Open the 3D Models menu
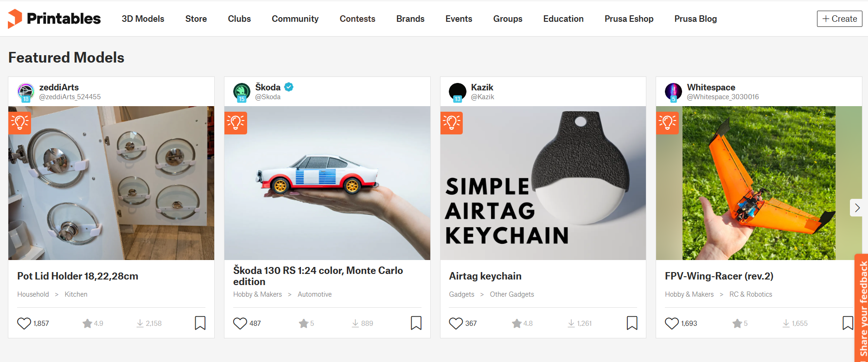 (x=143, y=19)
